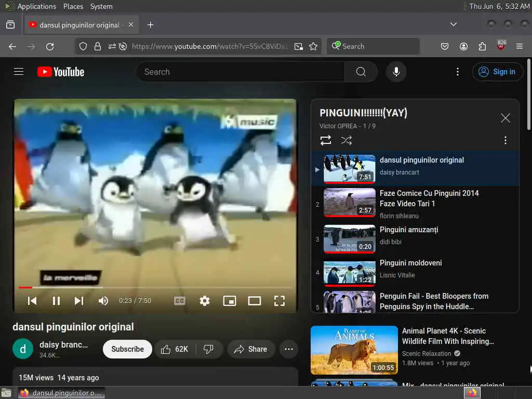The image size is (532, 399).
Task: Open 'Pinguini amuzanți' playlist video
Action: click(415, 239)
